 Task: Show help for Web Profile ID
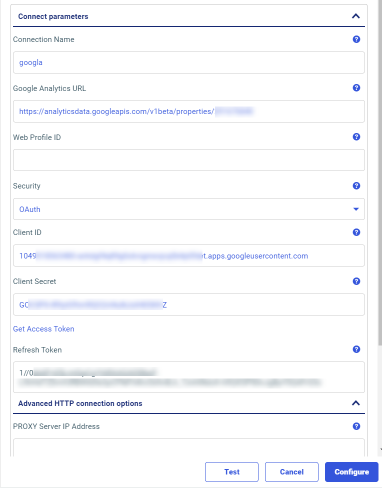point(356,137)
